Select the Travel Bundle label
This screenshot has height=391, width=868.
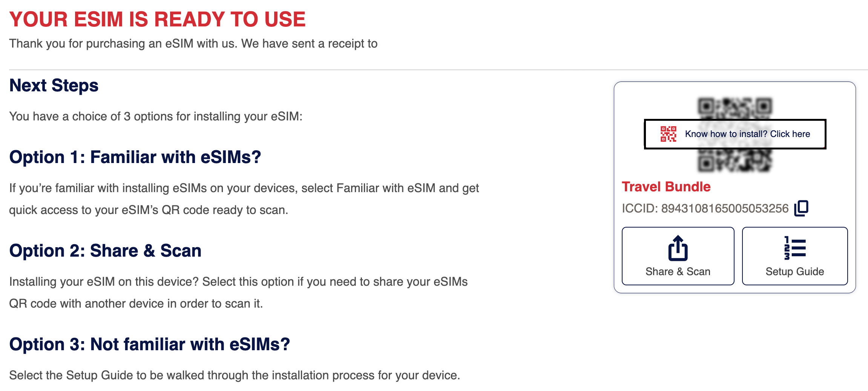point(666,186)
